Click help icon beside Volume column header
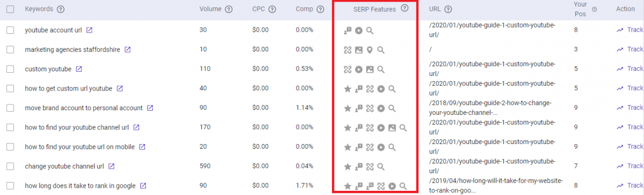The width and height of the screenshot is (644, 195). tap(229, 9)
